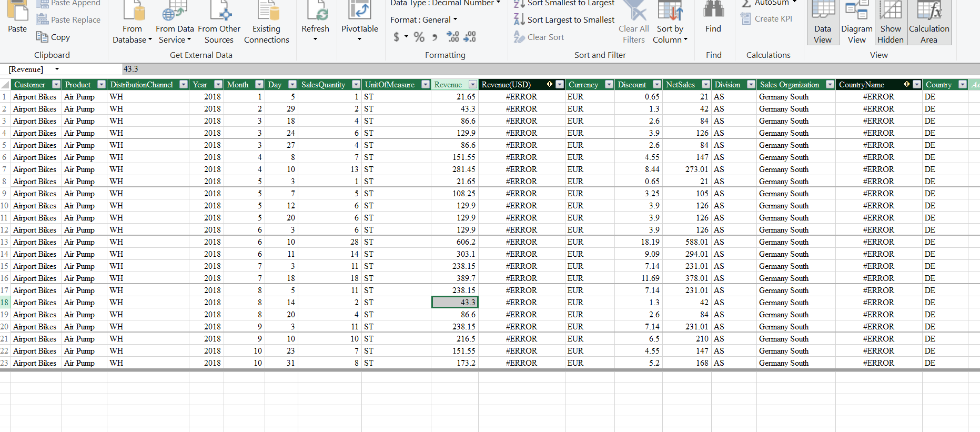Decrease decimal places

click(470, 37)
